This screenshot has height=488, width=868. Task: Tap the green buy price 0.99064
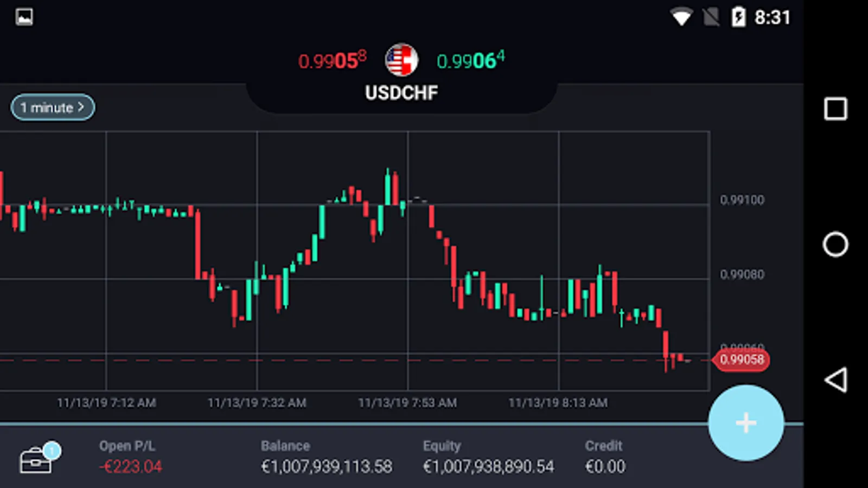coord(471,60)
